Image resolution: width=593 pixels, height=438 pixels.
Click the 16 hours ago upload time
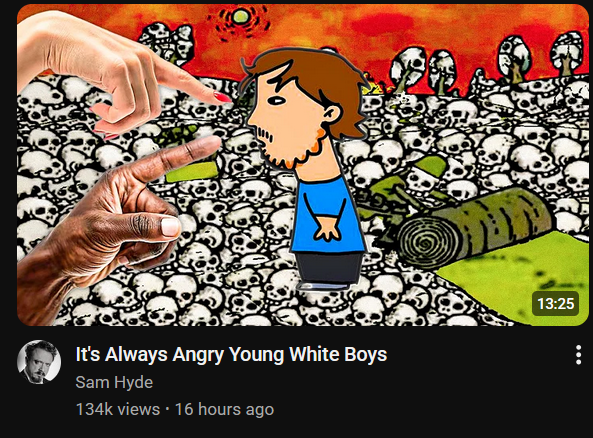pyautogui.click(x=225, y=409)
